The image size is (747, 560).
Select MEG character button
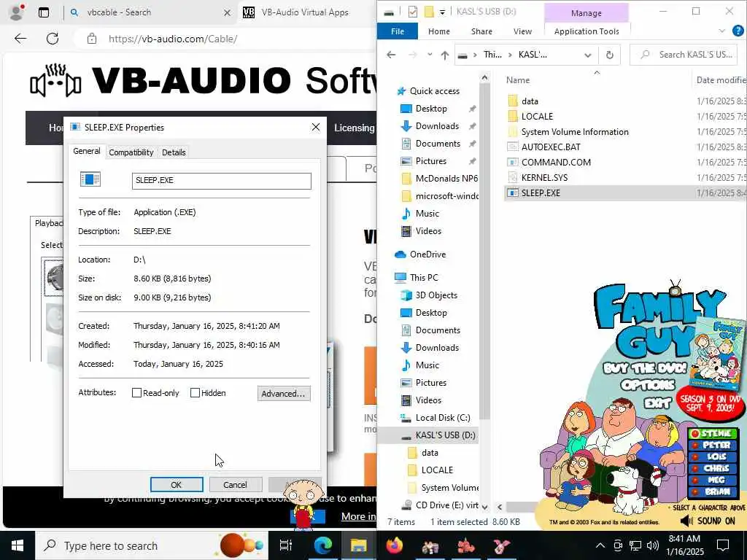click(713, 480)
